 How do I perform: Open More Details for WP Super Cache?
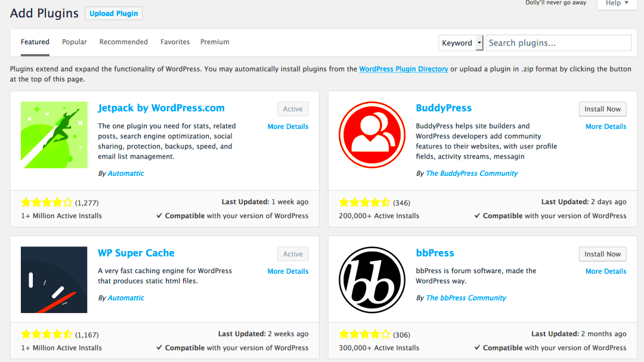pos(288,271)
